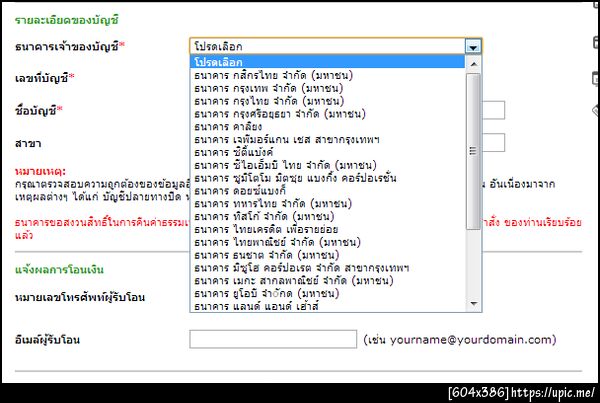The height and width of the screenshot is (403, 600).
Task: Choose ธนาคาร คาลิยง option
Action: 328,126
